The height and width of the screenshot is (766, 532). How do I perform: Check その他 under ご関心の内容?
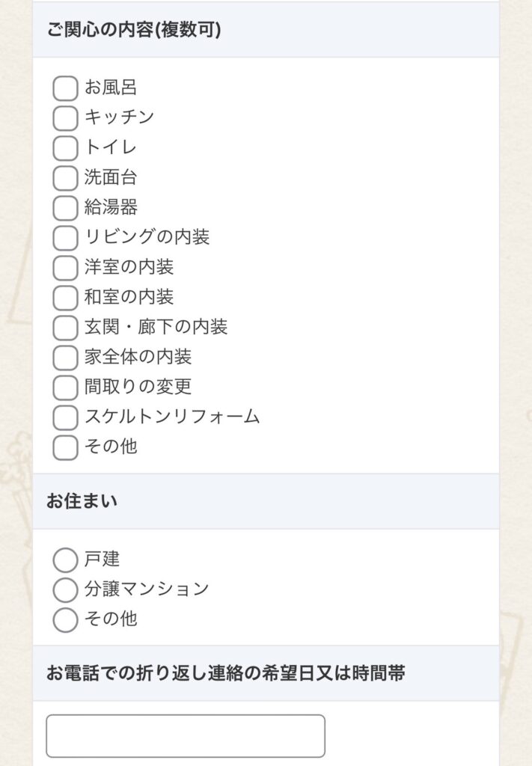coord(64,447)
